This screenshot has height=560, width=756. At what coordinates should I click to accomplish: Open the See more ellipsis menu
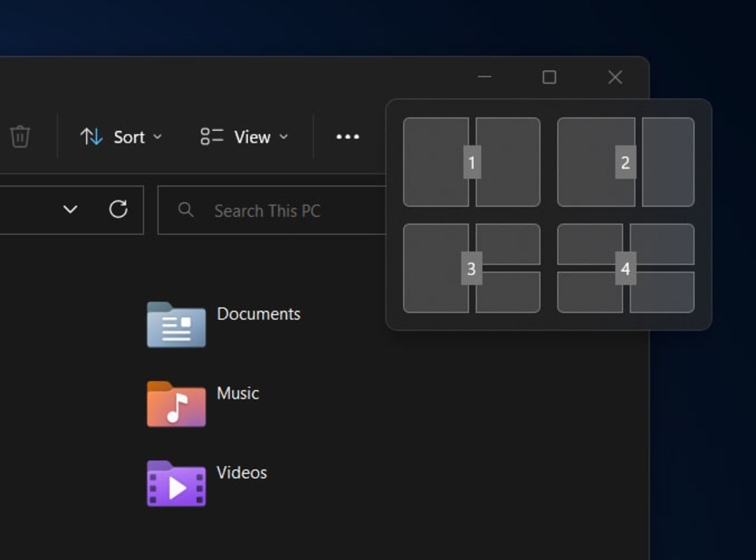tap(347, 137)
